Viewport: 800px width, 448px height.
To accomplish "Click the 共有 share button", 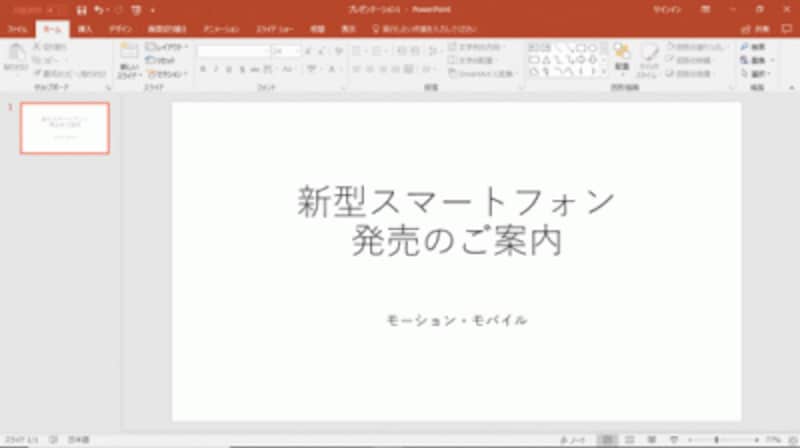I will point(756,29).
